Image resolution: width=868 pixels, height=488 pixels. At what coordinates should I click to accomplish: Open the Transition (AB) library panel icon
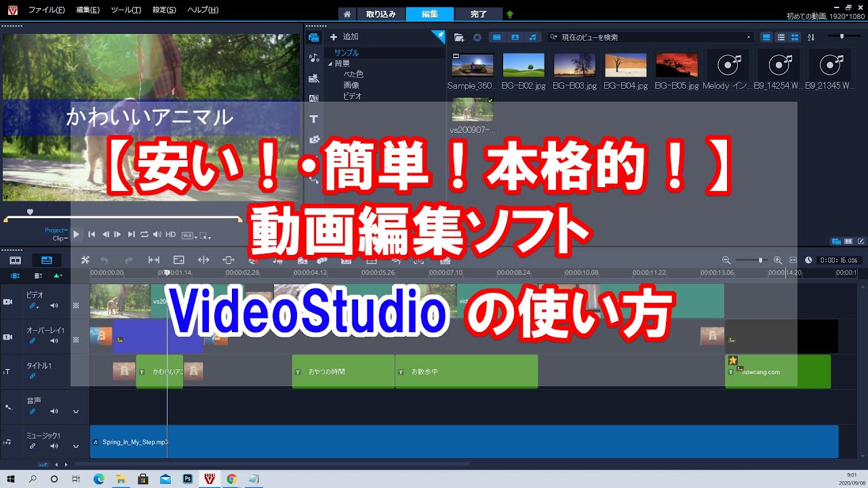313,98
